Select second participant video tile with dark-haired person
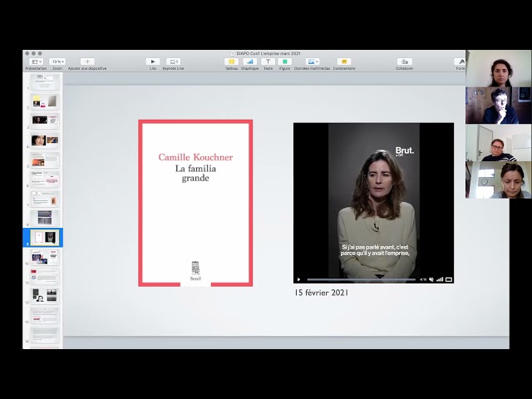Viewport: 532px width, 399px height. point(499,106)
